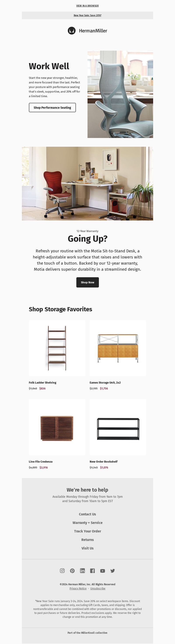Image resolution: width=175 pixels, height=644 pixels.
Task: Open the Twitter social icon
Action: (113, 571)
